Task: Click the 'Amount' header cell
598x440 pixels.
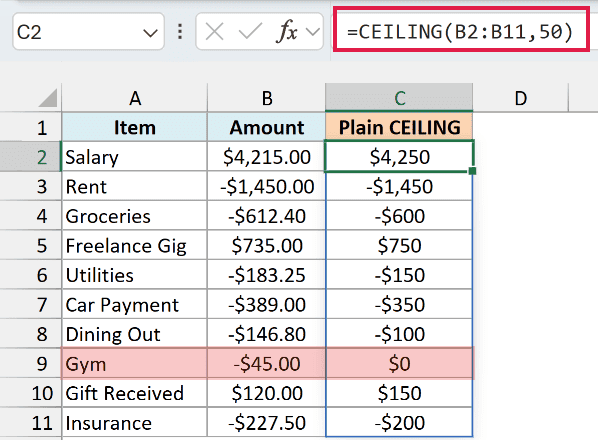Action: point(267,127)
